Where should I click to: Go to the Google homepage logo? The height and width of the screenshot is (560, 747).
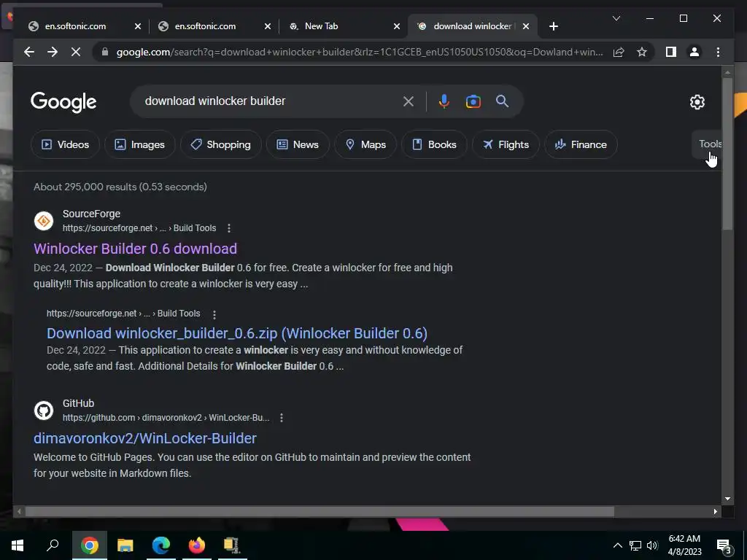63,102
